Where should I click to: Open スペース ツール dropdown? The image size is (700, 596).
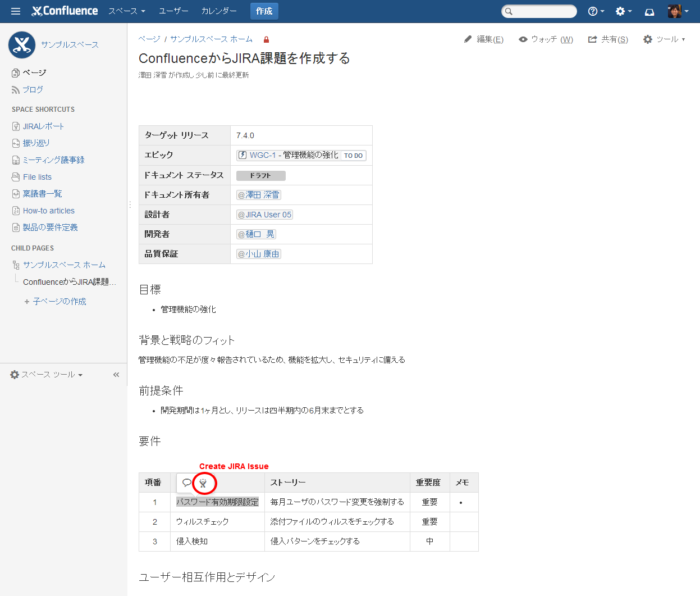[47, 375]
